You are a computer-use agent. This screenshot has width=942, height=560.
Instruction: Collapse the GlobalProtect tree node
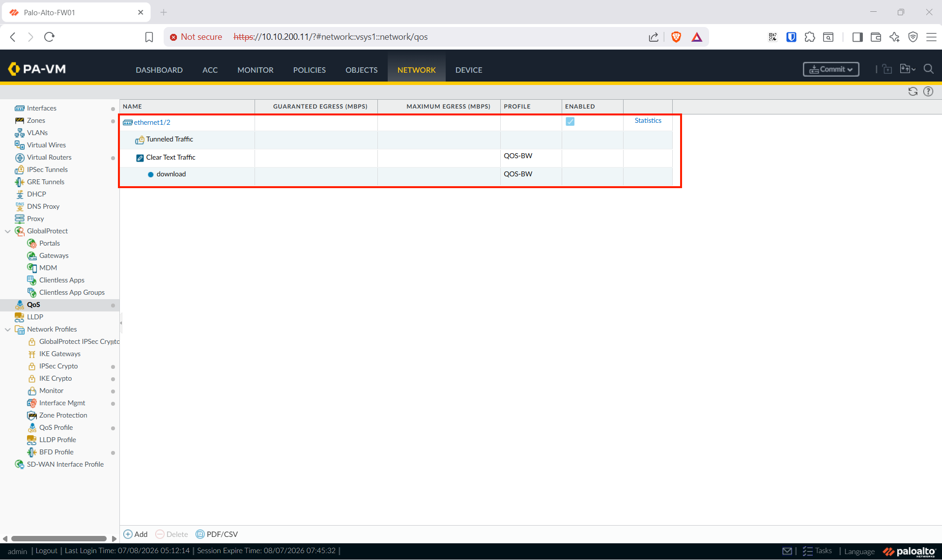(x=8, y=231)
